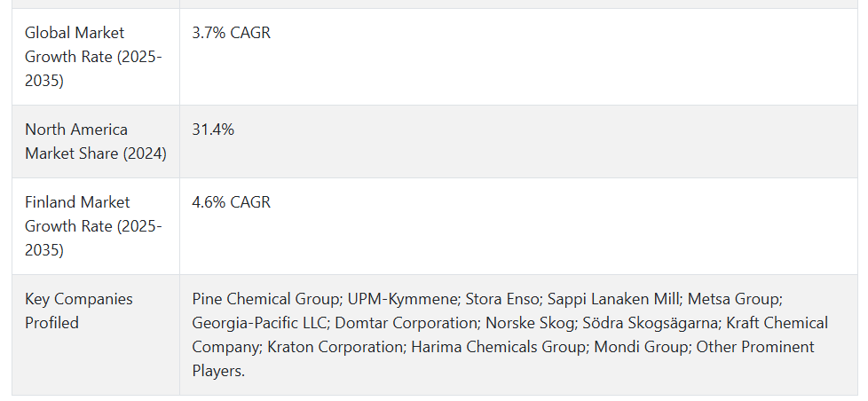Click Stora Enso company name
Image resolution: width=868 pixels, height=401 pixels.
(x=502, y=299)
